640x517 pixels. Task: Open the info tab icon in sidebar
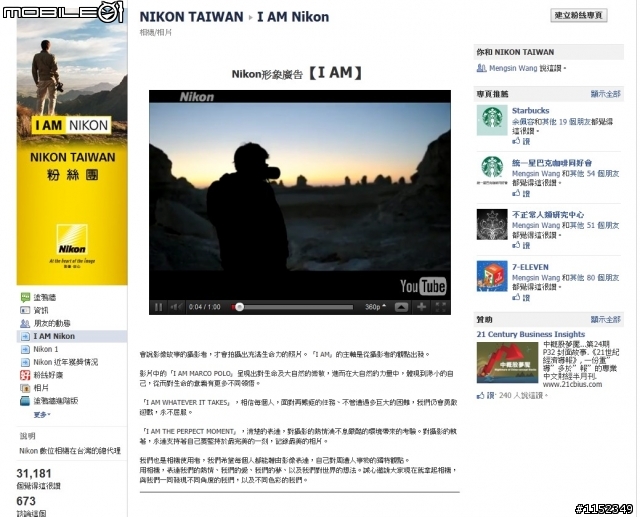coord(25,311)
